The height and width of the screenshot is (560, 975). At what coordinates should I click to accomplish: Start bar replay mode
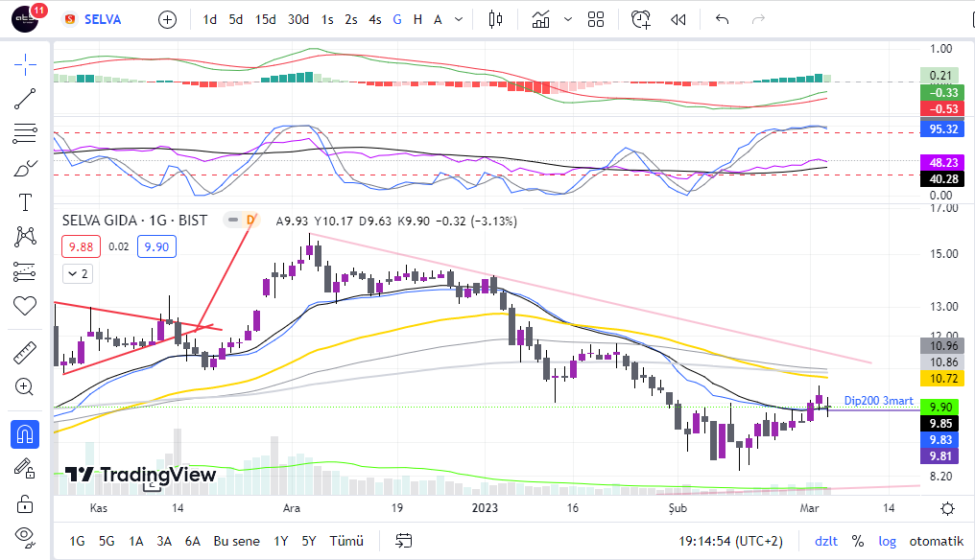[x=678, y=19]
